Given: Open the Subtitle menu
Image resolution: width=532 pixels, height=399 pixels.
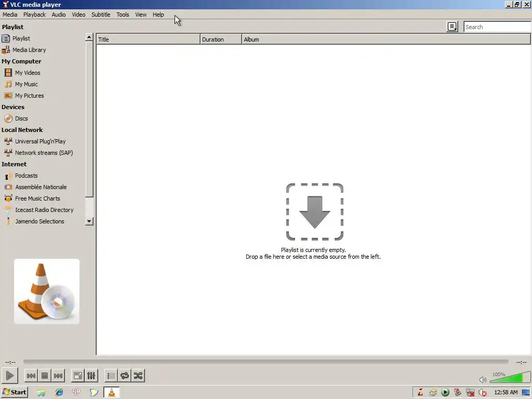Looking at the screenshot, I should coord(101,15).
